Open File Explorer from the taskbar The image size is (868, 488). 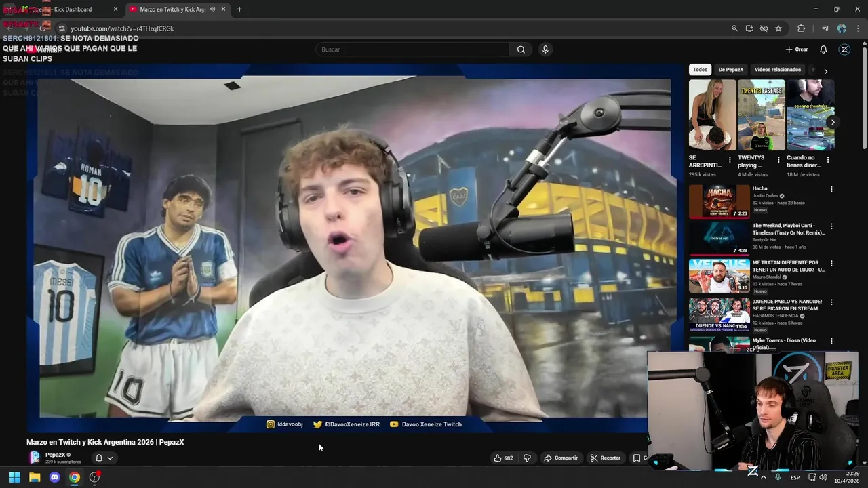[35, 477]
